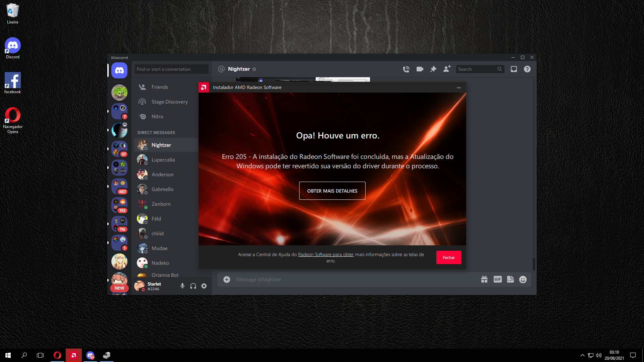Click Starlet user avatar panel
This screenshot has width=644, height=362.
tap(140, 286)
